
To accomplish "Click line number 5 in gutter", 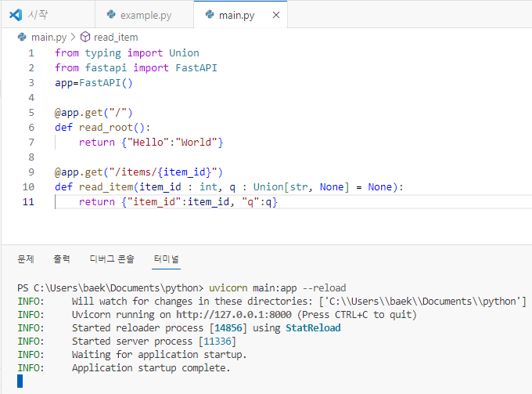I will pyautogui.click(x=31, y=113).
